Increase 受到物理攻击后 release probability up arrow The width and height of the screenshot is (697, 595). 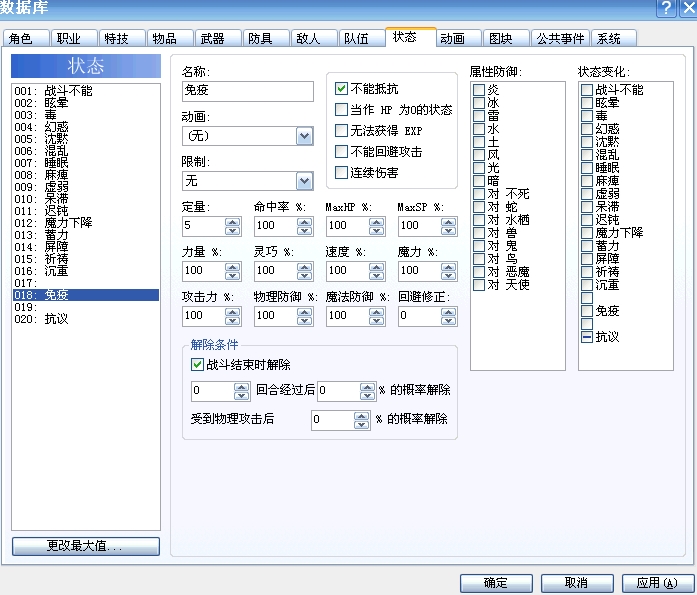pyautogui.click(x=361, y=415)
